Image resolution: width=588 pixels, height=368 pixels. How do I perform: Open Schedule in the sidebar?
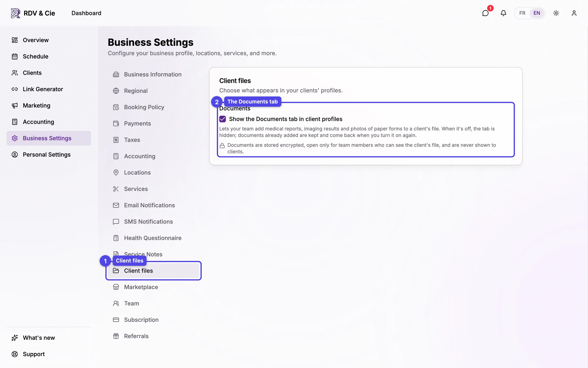coord(49,56)
